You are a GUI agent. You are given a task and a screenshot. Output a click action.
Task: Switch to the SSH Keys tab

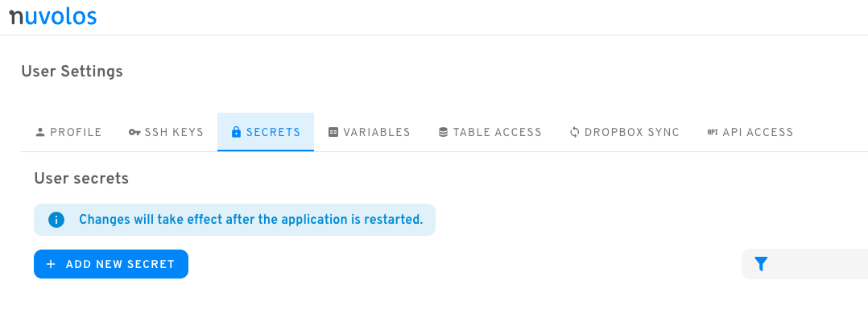coord(166,132)
